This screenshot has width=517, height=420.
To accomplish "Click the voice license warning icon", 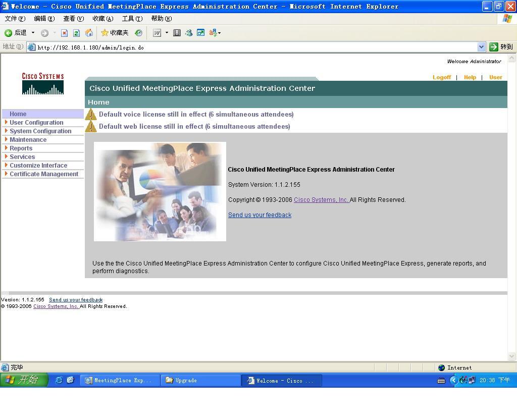I will [91, 115].
